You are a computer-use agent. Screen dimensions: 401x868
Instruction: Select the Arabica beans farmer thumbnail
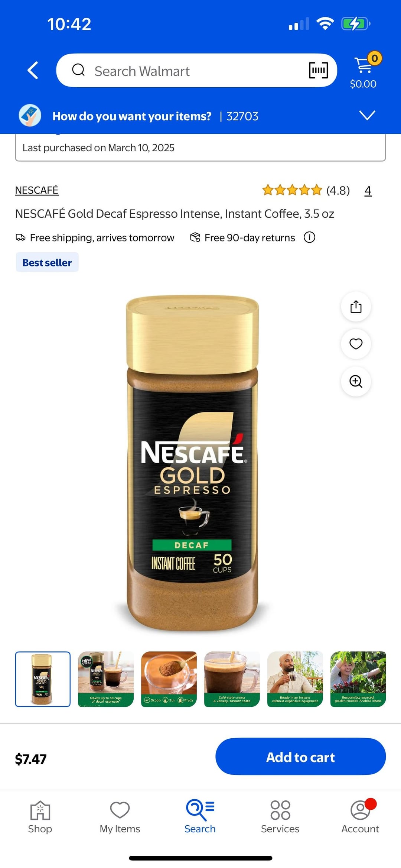coord(358,679)
